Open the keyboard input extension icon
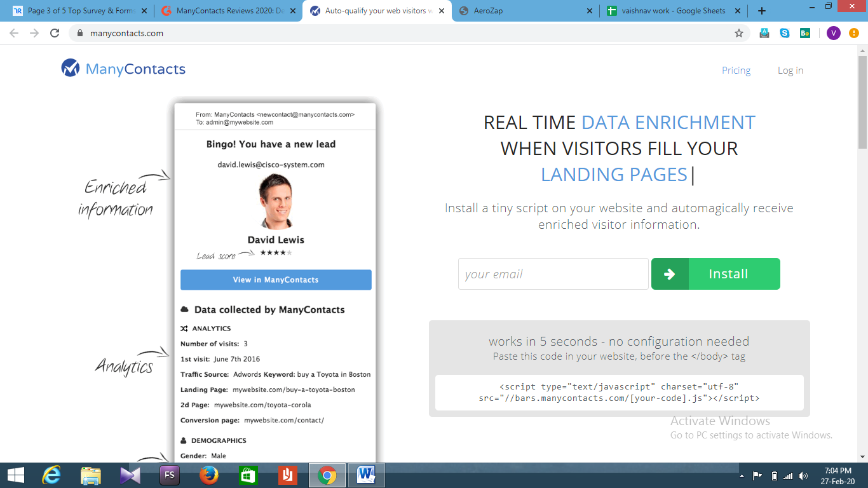The width and height of the screenshot is (868, 488). (764, 33)
